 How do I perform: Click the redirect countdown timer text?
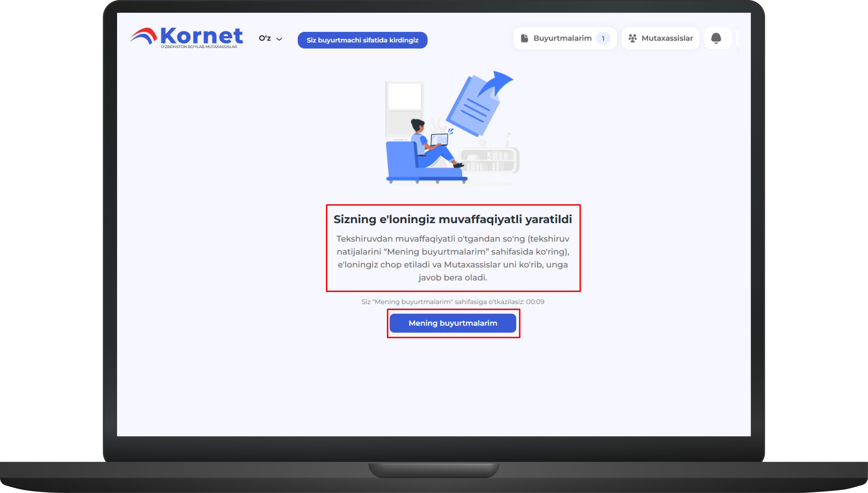point(453,301)
